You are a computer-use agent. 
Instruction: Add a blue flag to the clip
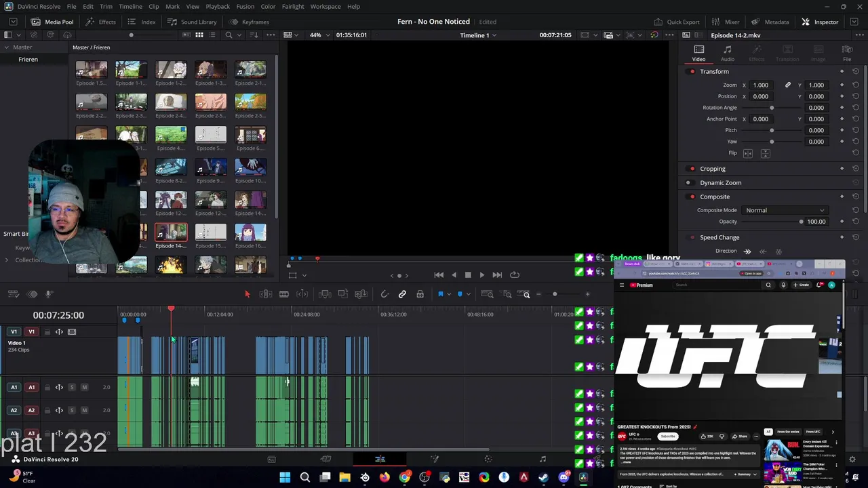click(440, 294)
